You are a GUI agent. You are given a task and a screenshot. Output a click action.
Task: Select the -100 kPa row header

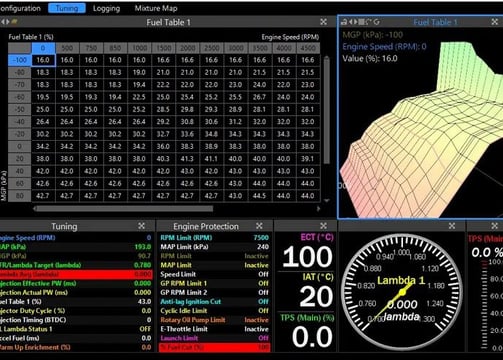tap(20, 60)
